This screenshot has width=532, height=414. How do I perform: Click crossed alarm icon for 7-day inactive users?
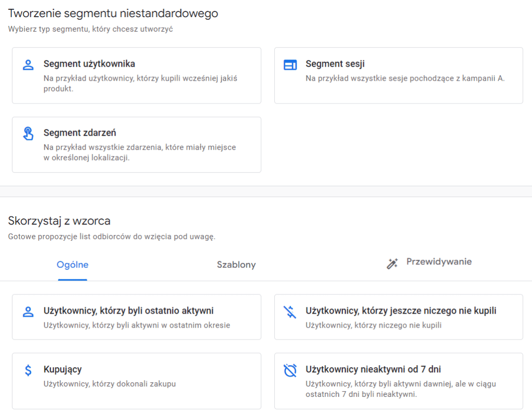coord(290,370)
